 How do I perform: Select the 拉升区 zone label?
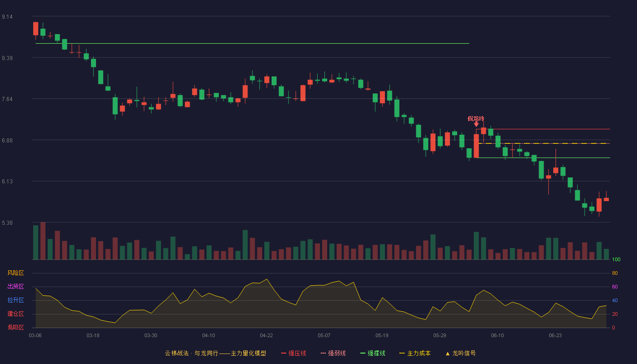pyautogui.click(x=15, y=300)
